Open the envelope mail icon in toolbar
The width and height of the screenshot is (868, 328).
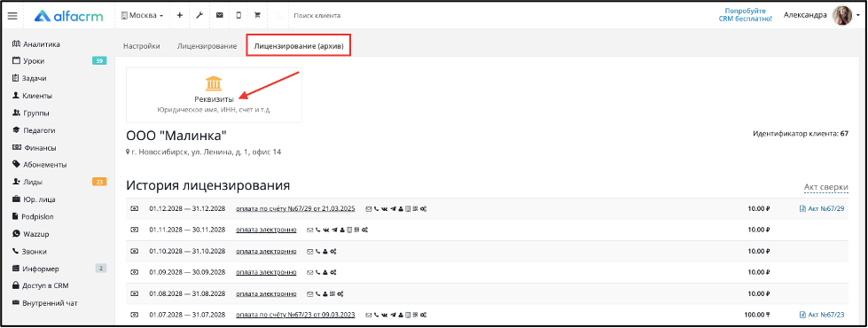219,15
